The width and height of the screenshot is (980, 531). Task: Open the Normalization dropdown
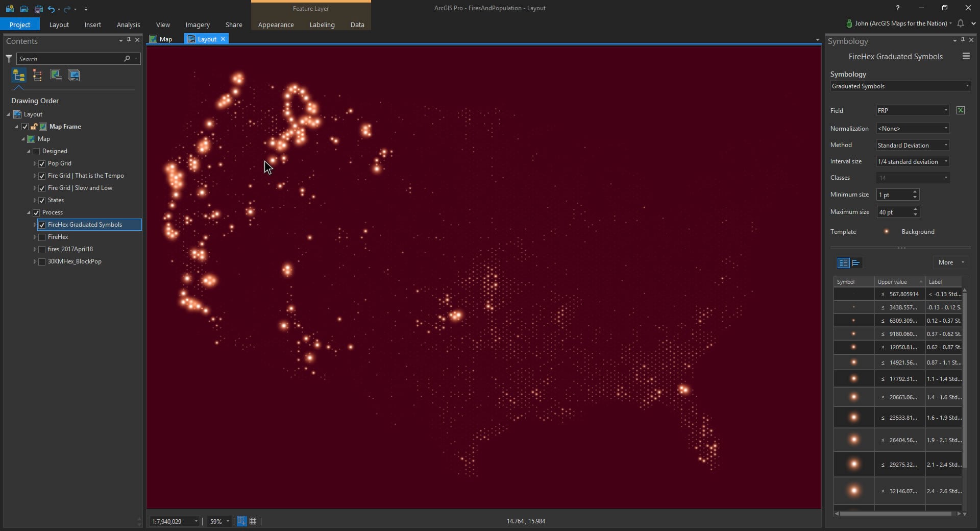pos(913,129)
